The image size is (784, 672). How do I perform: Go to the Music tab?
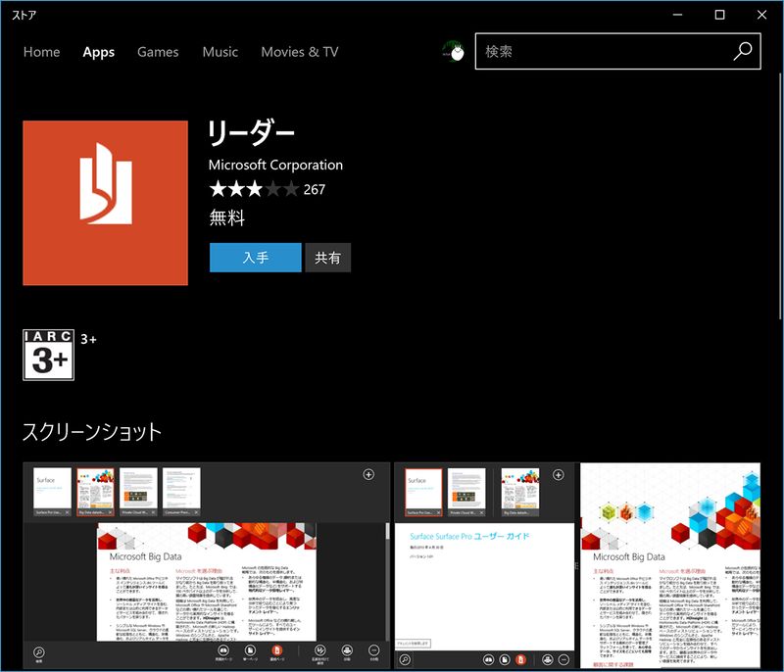(220, 52)
